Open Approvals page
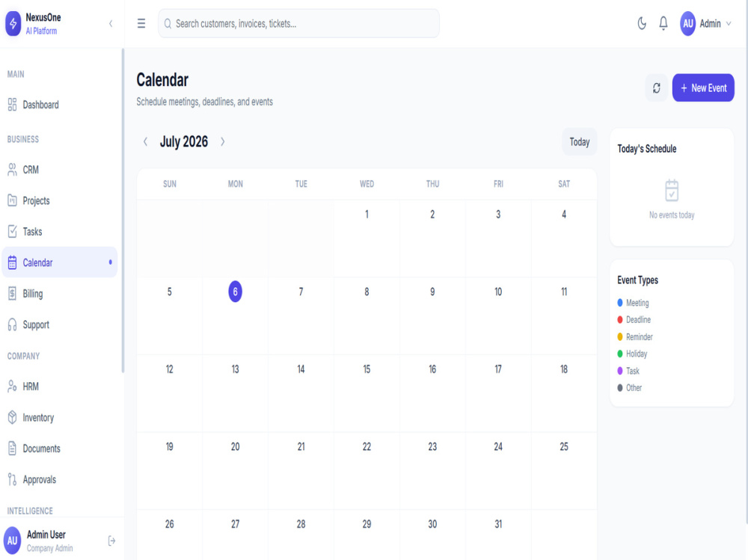 coord(60,479)
